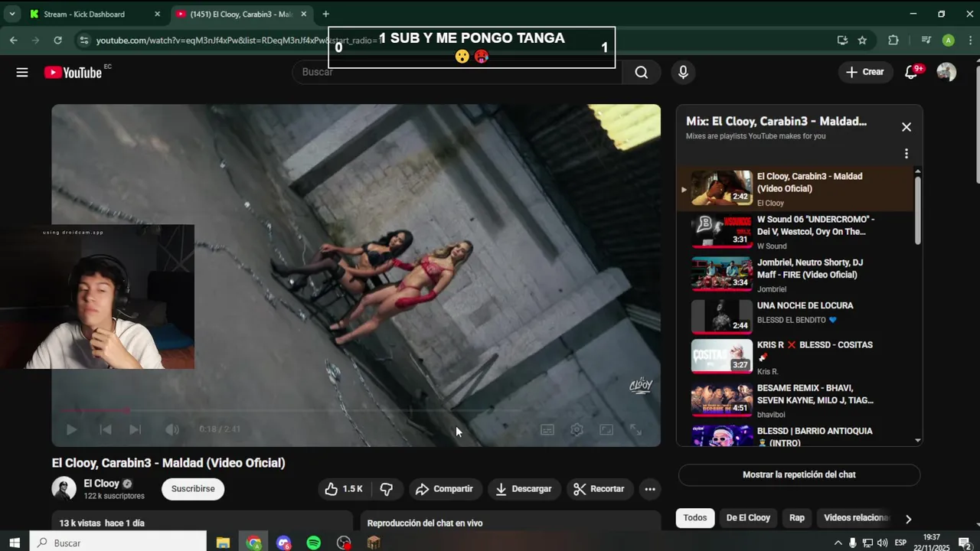Reload the page

[x=57, y=41]
